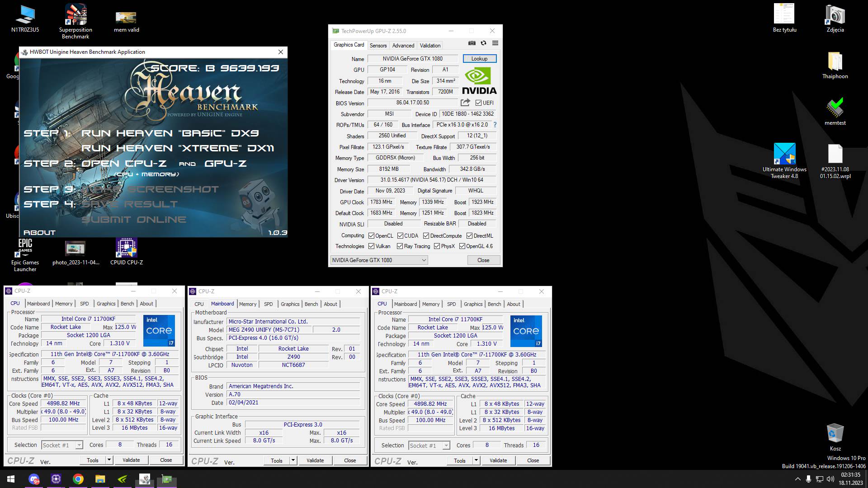
Task: Toggle CUDA checkbox in GPU-Z
Action: tap(400, 236)
